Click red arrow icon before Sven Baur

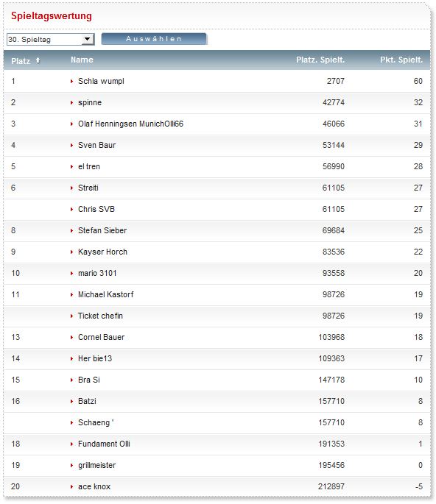point(71,145)
